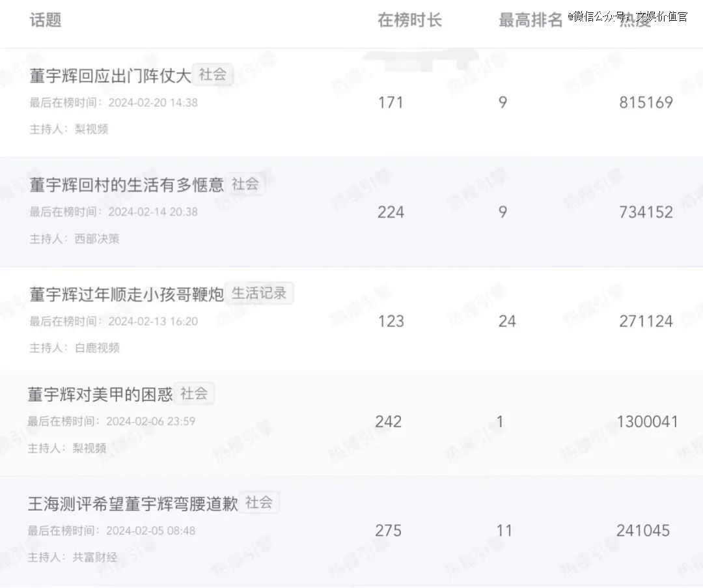The width and height of the screenshot is (703, 588).
Task: Open topic 董宇辉回村的生活有多惬意
Action: coord(126,185)
